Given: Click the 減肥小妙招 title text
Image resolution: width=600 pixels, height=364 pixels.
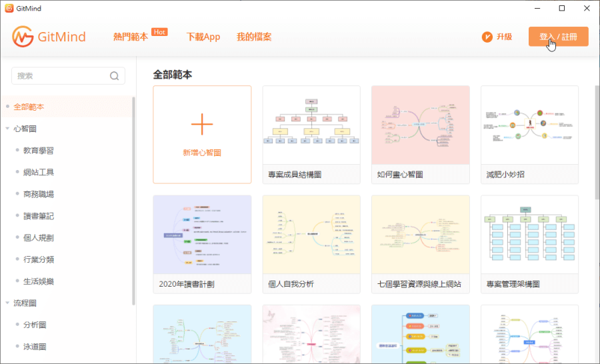Looking at the screenshot, I should (505, 175).
